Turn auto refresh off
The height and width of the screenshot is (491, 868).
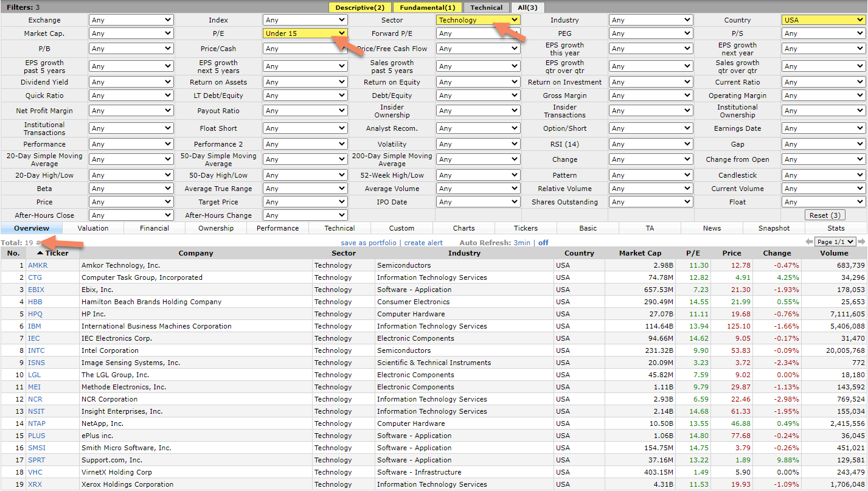point(543,243)
